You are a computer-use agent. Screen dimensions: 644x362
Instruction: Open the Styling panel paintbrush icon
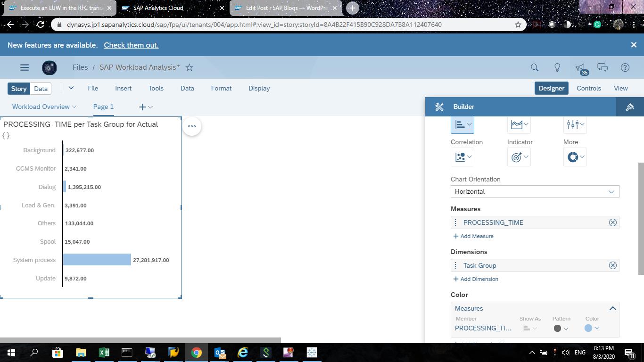click(x=629, y=107)
